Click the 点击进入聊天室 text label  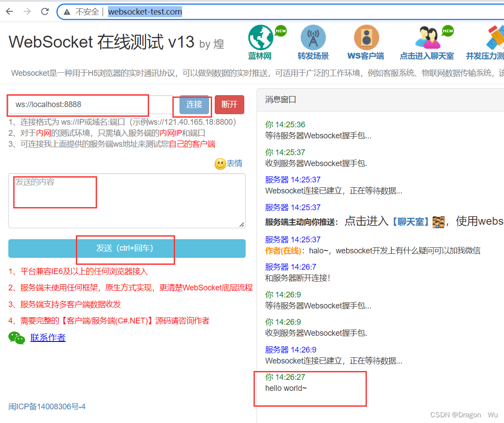point(427,56)
